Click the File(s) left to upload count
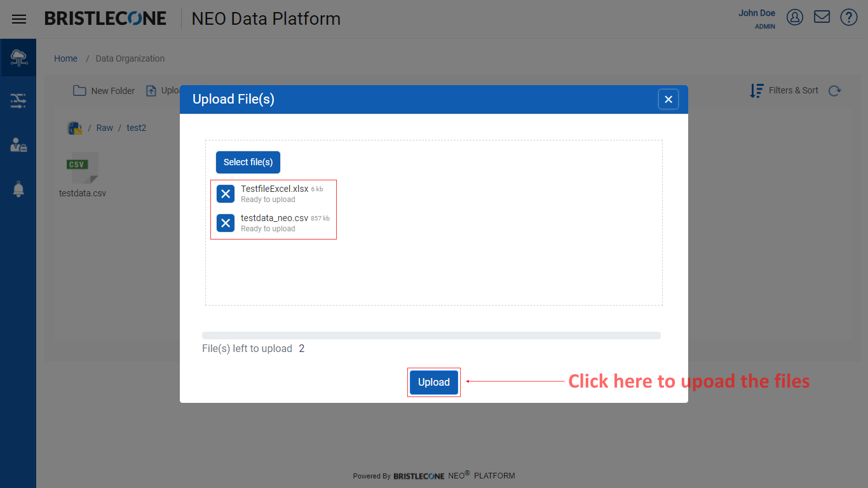 click(302, 349)
